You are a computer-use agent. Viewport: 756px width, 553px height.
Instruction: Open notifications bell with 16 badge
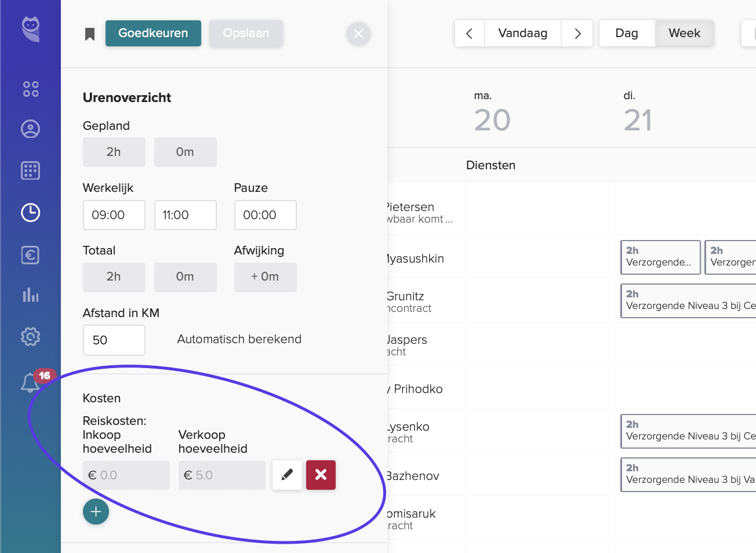[x=31, y=383]
